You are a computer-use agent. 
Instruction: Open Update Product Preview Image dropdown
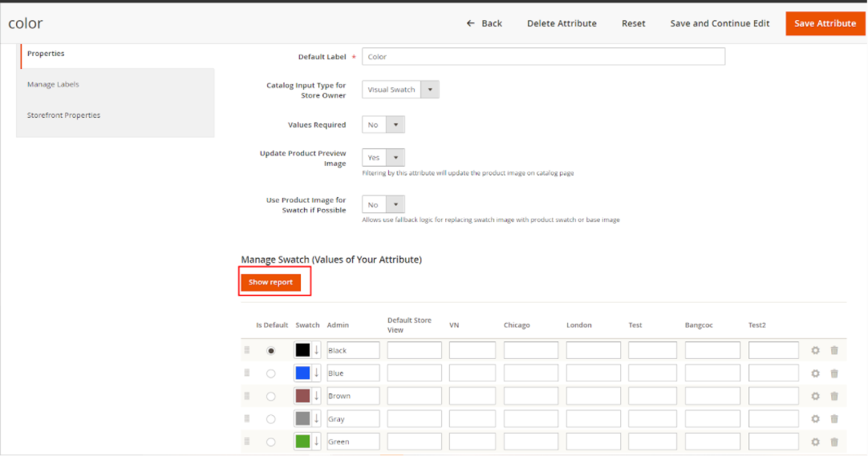[x=383, y=158]
